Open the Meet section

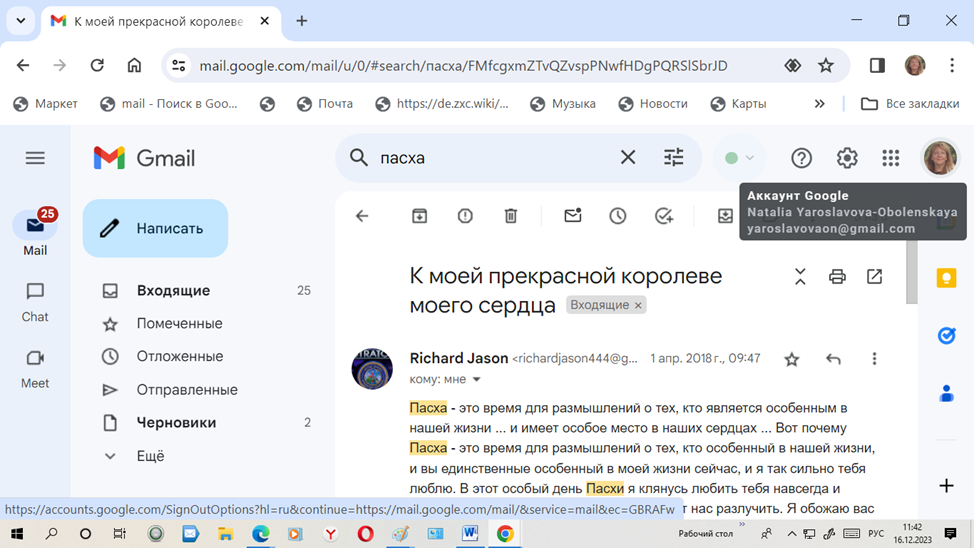(x=35, y=369)
